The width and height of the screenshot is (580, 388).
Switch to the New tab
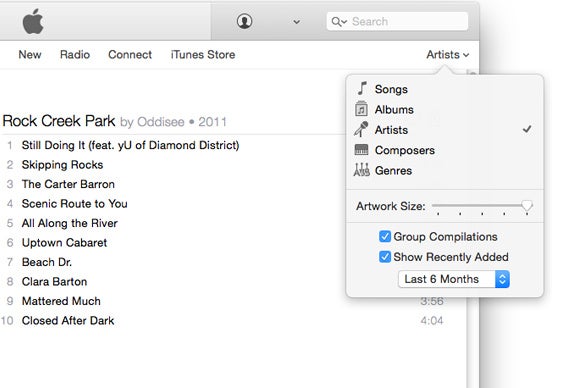tap(30, 55)
